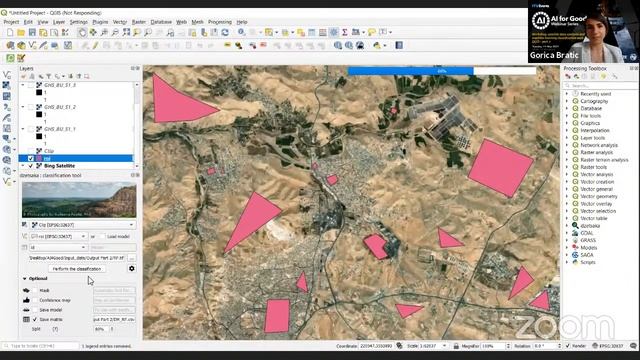Click Perform the classification button
Screen dimensions: 640x360
pos(77,269)
